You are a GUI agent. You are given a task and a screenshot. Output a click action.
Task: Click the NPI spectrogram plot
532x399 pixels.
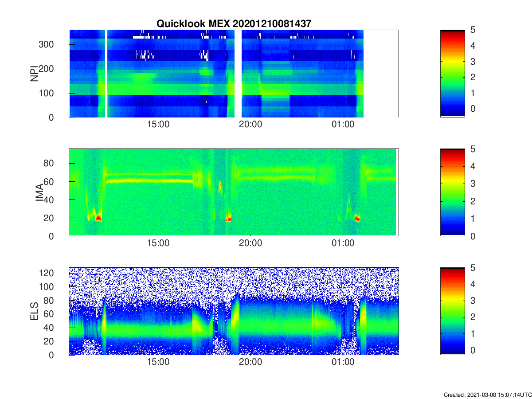pos(234,74)
